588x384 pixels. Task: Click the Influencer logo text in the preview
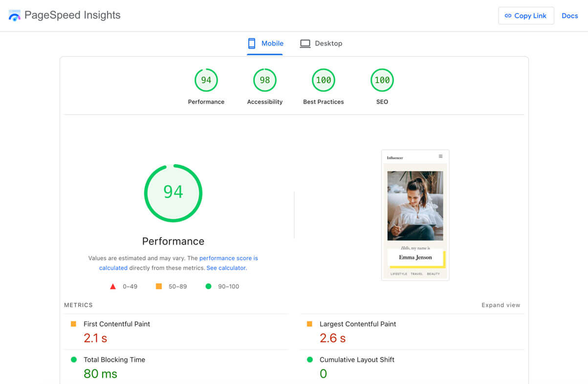pyautogui.click(x=395, y=158)
